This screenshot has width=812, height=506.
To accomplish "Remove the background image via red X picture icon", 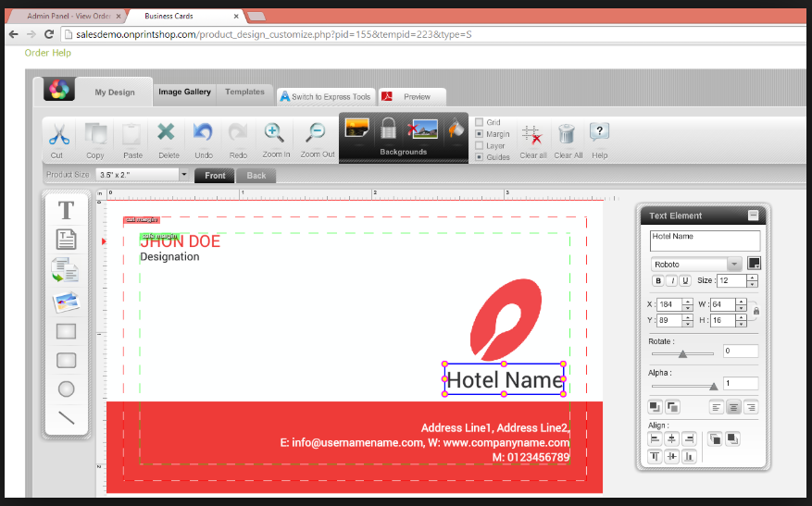I will coord(422,129).
